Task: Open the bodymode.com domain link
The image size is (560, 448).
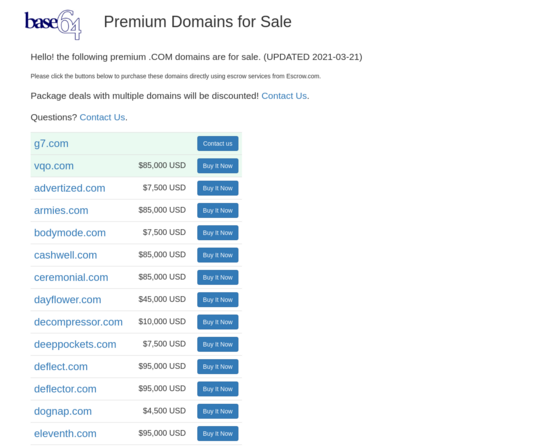Action: 70,233
